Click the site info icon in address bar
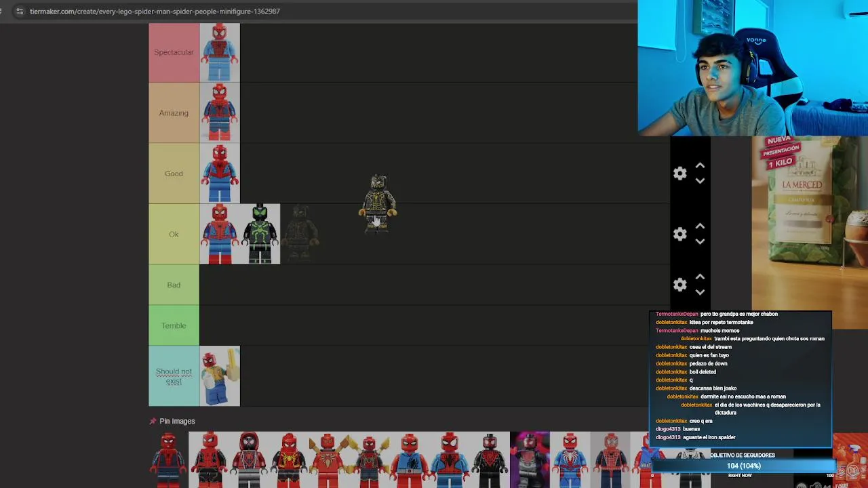This screenshot has width=868, height=488. [19, 11]
